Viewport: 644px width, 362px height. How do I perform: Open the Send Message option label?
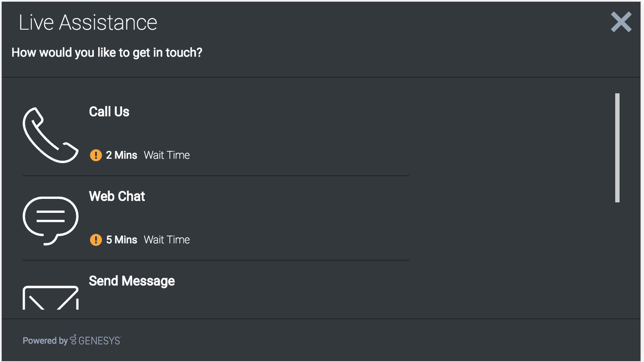pyautogui.click(x=132, y=281)
